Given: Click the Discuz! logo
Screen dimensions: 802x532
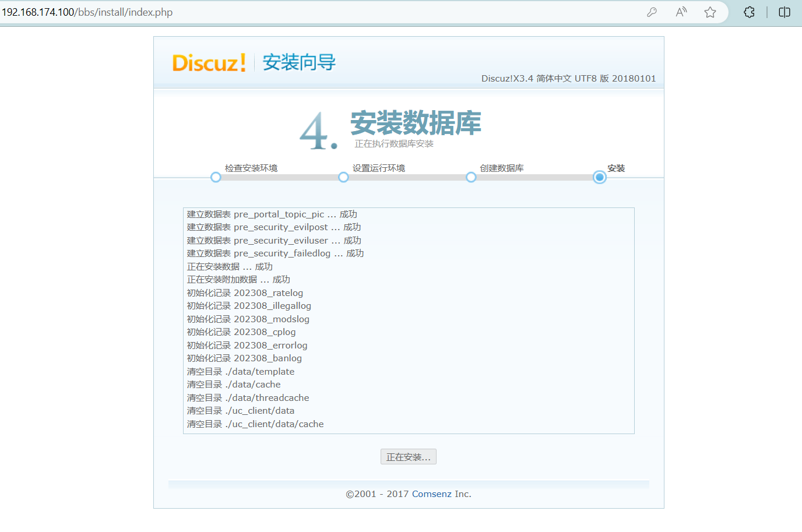Looking at the screenshot, I should [x=209, y=62].
